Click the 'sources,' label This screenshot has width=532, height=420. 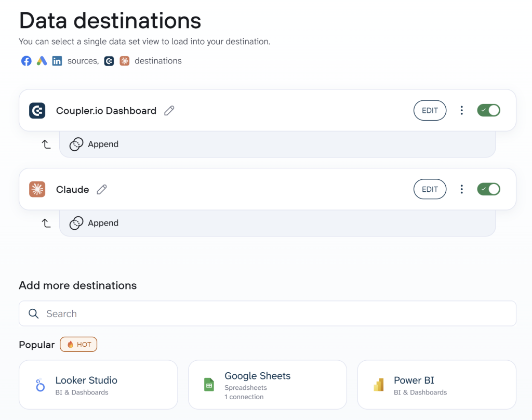(83, 61)
